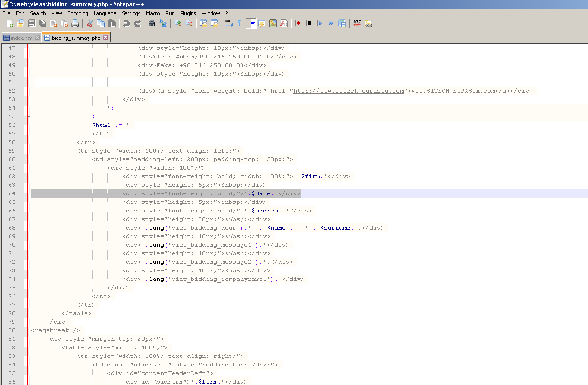Screen dimensions: 588x385
Task: Click the Play macro icon
Action: pos(320,23)
